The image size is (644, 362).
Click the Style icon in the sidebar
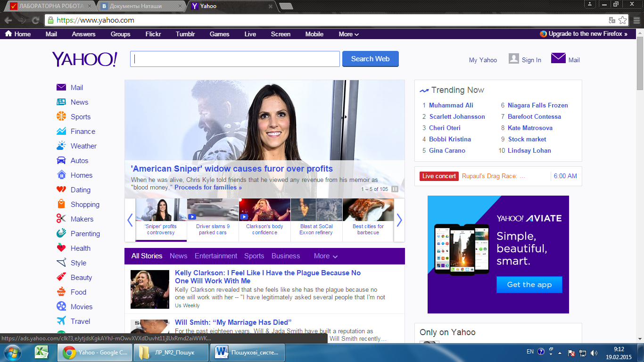coord(61,263)
